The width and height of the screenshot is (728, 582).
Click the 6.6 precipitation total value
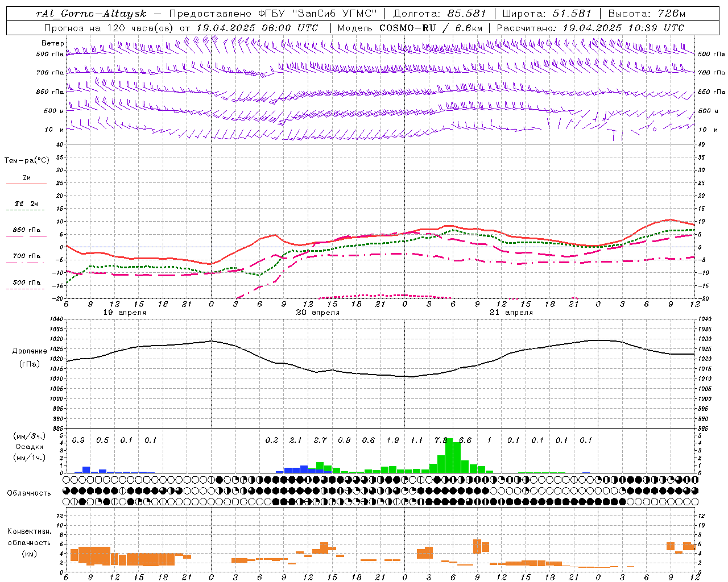pyautogui.click(x=465, y=440)
